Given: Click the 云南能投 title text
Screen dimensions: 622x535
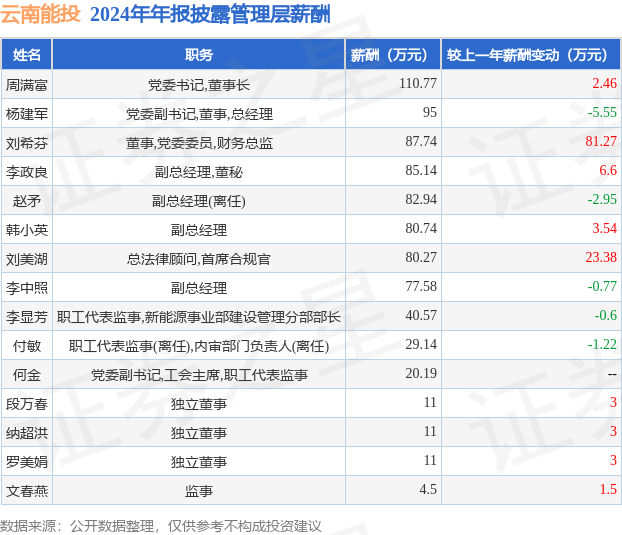Looking at the screenshot, I should (x=40, y=14).
